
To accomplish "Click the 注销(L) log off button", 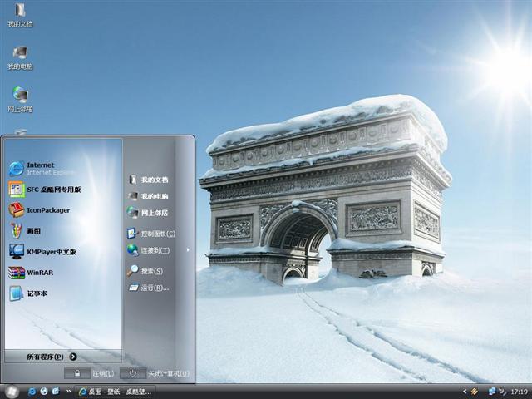I will (x=90, y=373).
